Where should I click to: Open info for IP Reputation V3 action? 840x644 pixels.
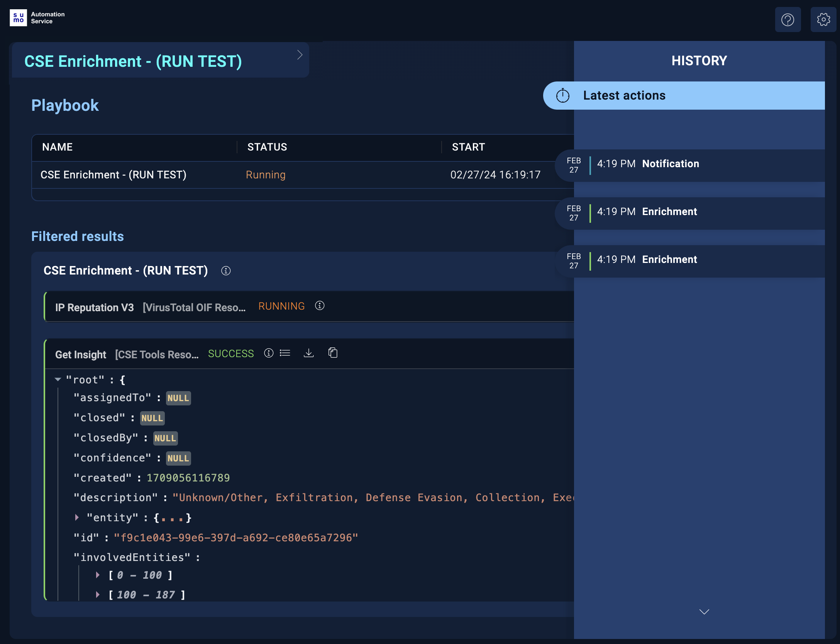320,306
